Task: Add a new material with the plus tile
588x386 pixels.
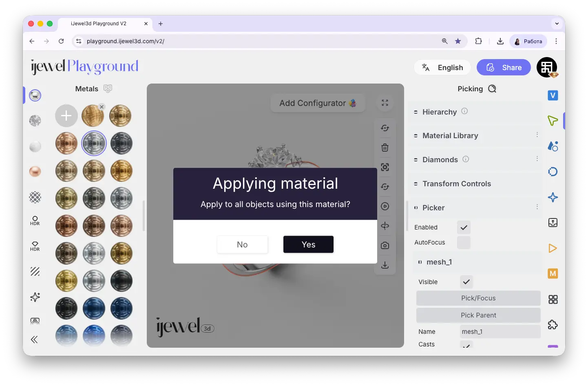Action: point(66,116)
